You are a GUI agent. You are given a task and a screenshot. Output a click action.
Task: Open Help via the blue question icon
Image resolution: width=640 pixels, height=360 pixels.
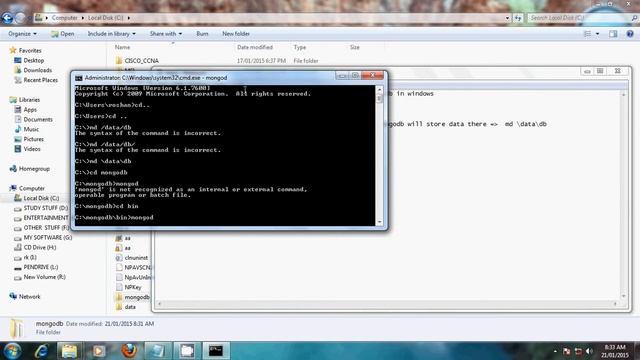coord(630,34)
